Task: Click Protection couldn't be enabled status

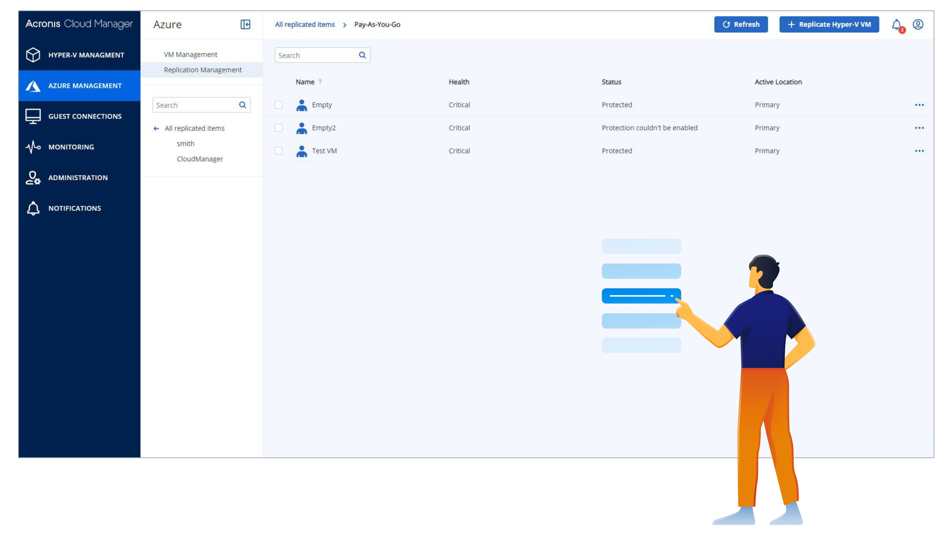Action: click(x=649, y=128)
